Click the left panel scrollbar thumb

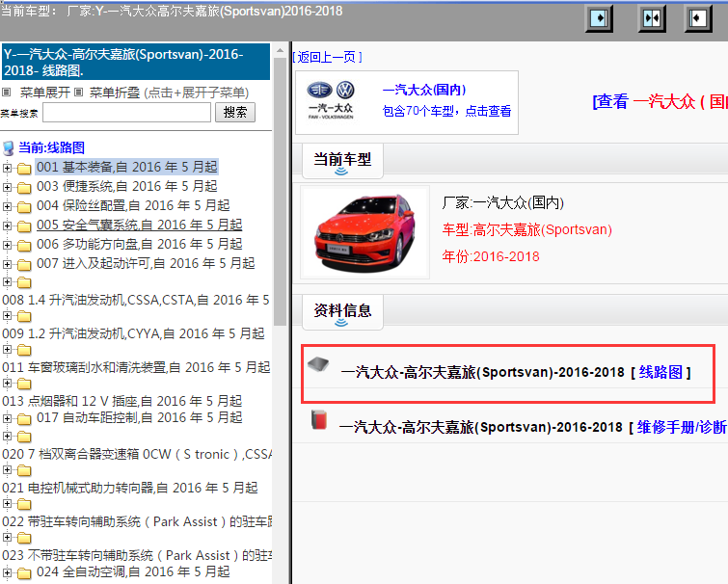pyautogui.click(x=280, y=192)
